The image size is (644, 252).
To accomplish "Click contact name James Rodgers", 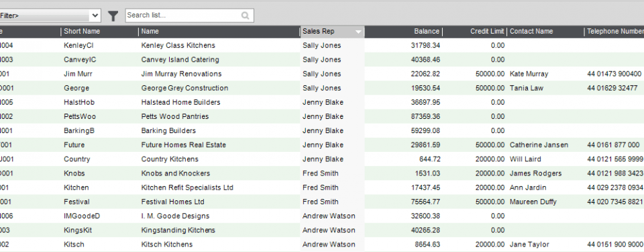I will [x=535, y=173].
